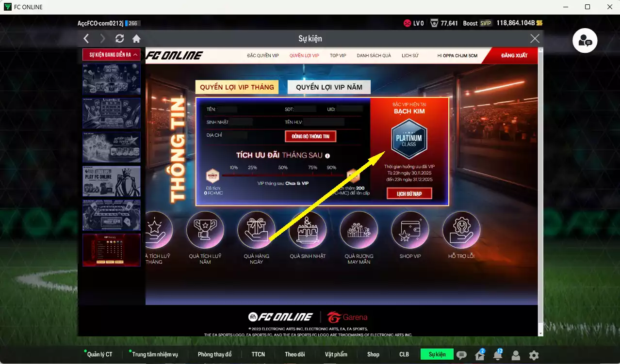Open the TOP VIP menu item
This screenshot has width=620, height=364.
point(338,55)
